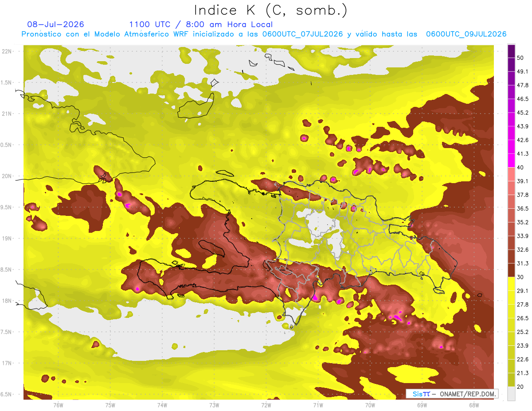The width and height of the screenshot is (532, 411).
Task: Click the "73W" longitude axis label
Action: [214, 405]
